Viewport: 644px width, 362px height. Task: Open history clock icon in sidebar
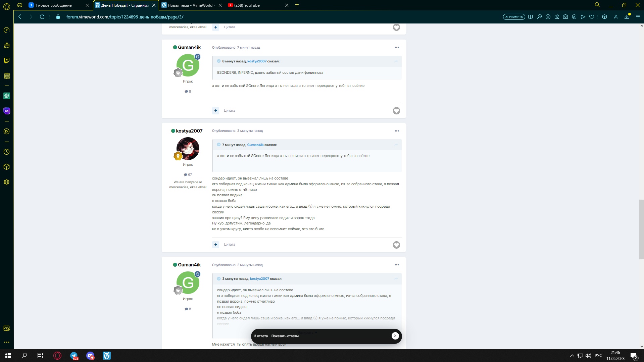coord(7,152)
